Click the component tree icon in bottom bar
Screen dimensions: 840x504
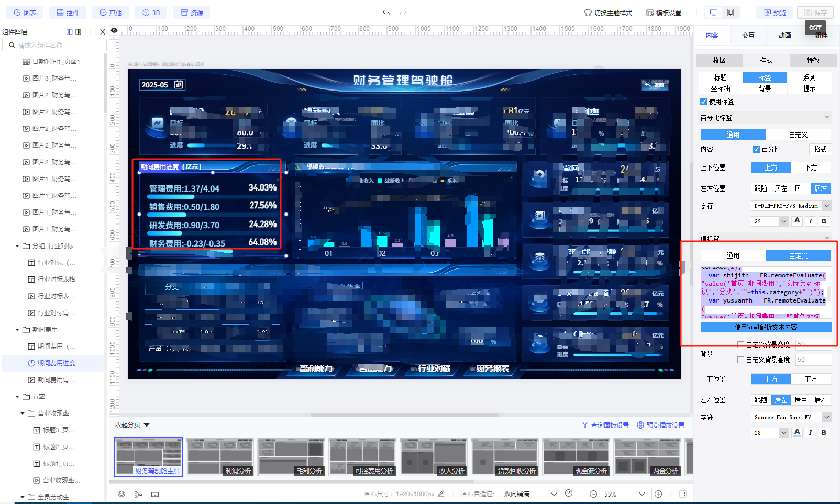coord(138,494)
